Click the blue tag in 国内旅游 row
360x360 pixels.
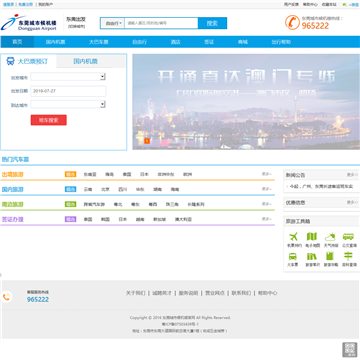click(70, 189)
